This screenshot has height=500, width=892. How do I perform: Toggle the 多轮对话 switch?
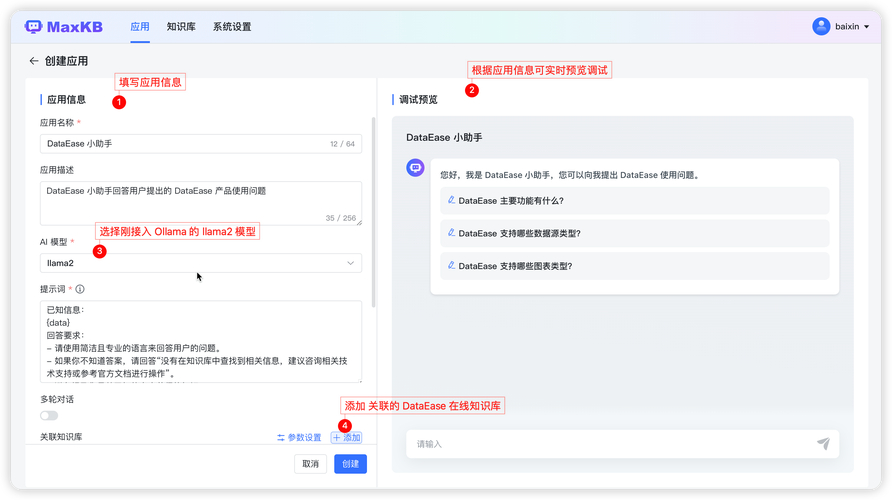[x=49, y=415]
